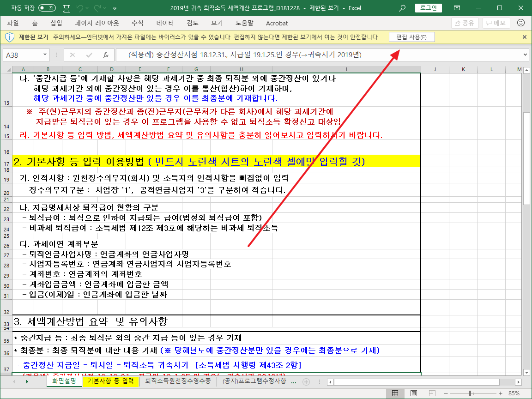Click the smiley feedback icon
Viewport: 532px width, 399px height.
click(x=521, y=23)
